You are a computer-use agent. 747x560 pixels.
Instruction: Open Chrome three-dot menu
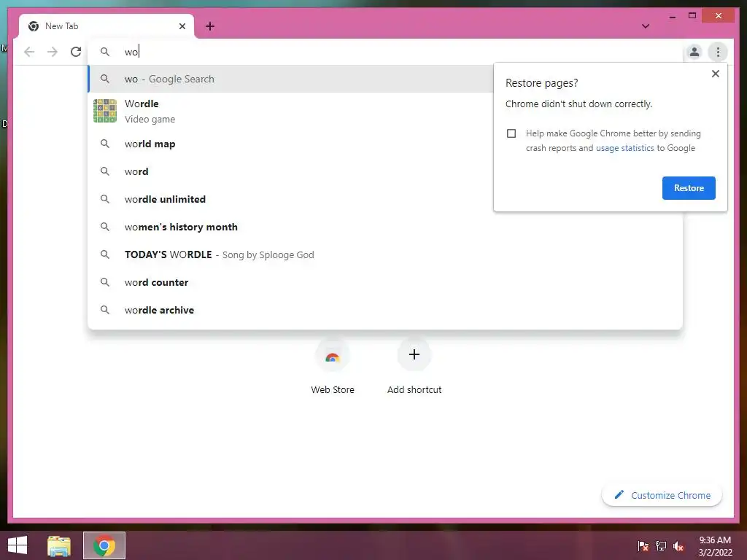tap(718, 52)
